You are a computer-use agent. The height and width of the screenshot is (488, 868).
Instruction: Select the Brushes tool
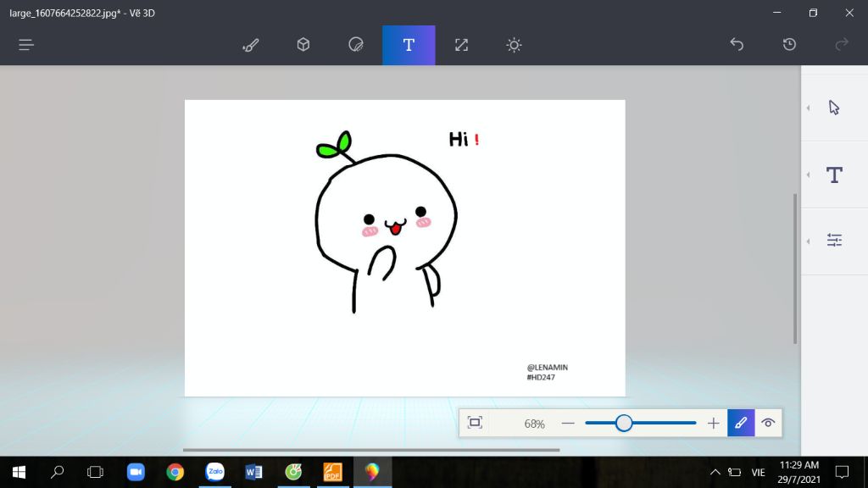(x=251, y=45)
